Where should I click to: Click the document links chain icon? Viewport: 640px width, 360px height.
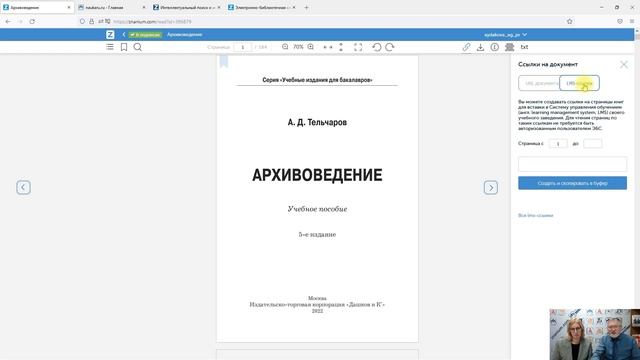tap(466, 47)
